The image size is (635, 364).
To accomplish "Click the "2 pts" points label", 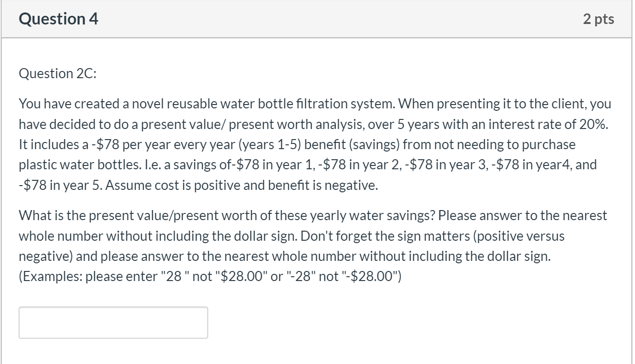I will coord(599,19).
